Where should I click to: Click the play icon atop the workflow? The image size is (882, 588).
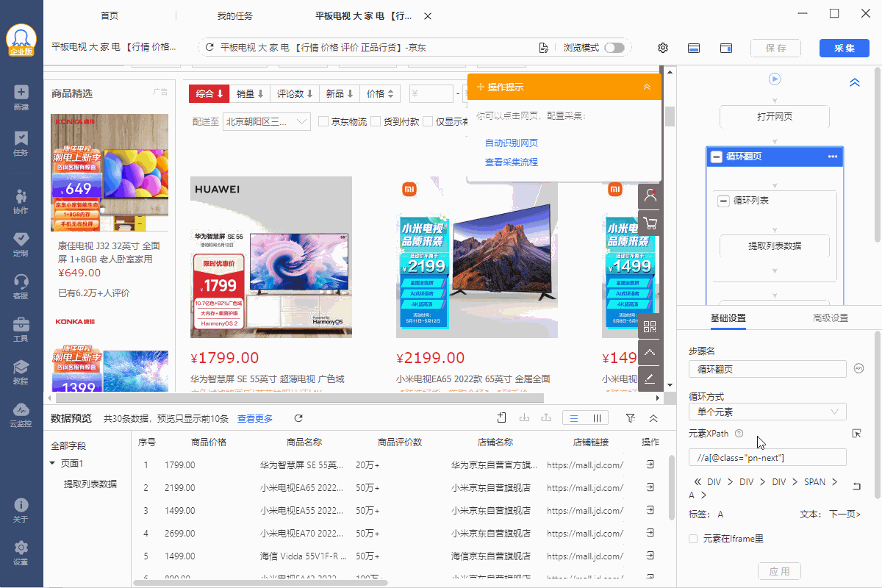[775, 79]
